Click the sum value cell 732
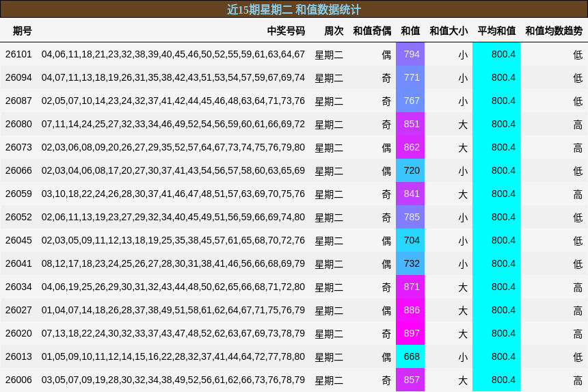Image resolution: width=588 pixels, height=392 pixels. coord(410,263)
